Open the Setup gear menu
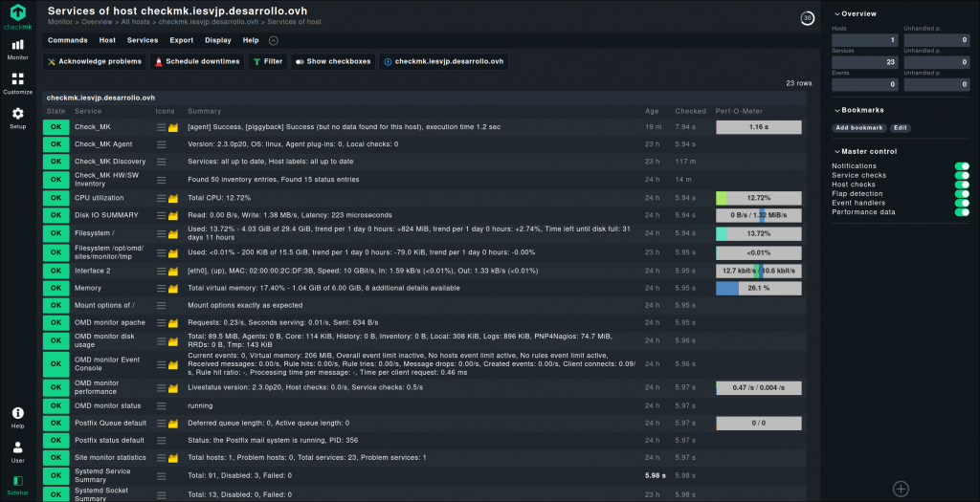Screen dimensions: 980x502 pyautogui.click(x=17, y=118)
